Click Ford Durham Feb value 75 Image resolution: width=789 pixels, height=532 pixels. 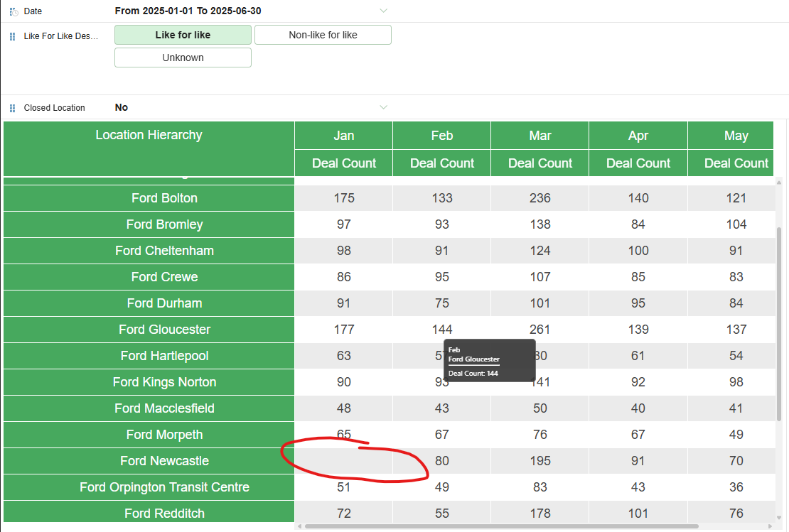(442, 303)
